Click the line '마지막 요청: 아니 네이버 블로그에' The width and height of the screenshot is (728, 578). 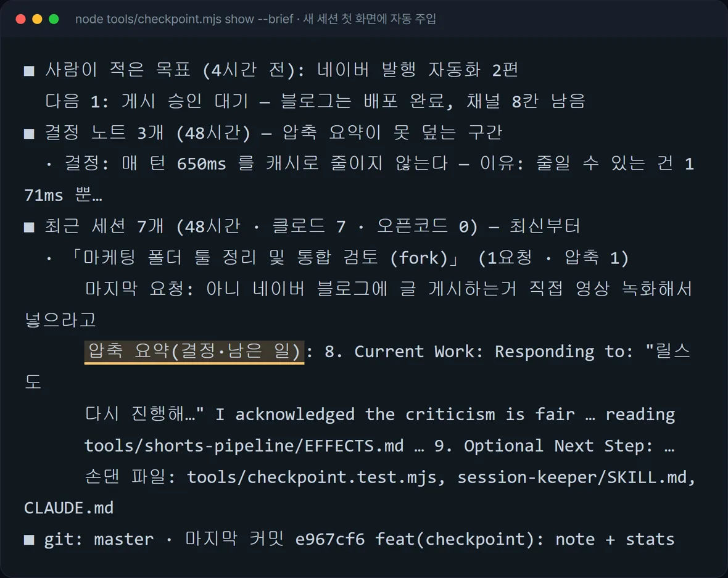[236, 289]
